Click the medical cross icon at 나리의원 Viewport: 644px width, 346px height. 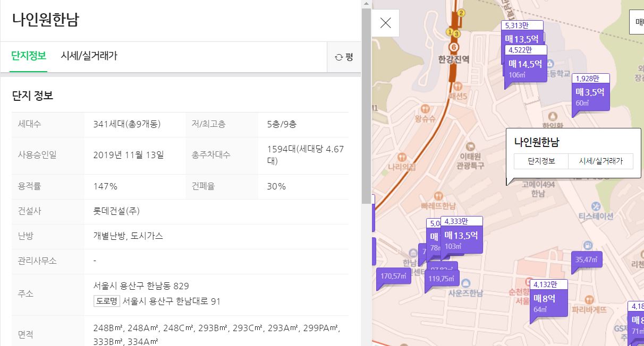[402, 157]
